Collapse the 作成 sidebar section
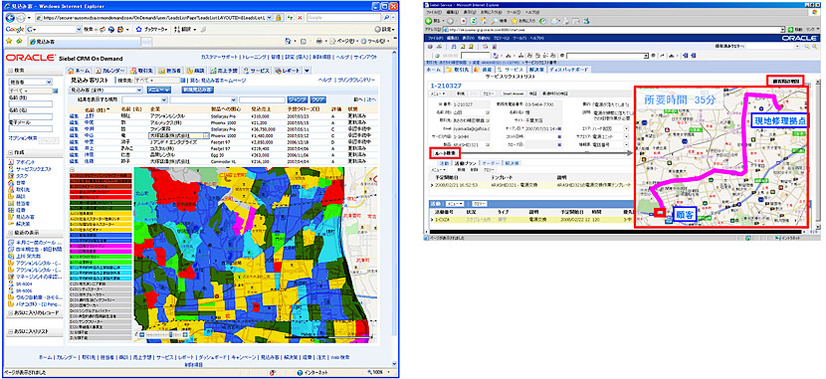Viewport: 826px width, 379px height. click(x=11, y=152)
